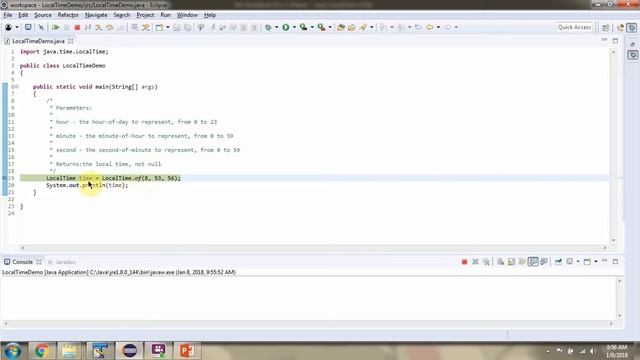Click the Pin Console icon
The image size is (640, 360).
pos(558,262)
